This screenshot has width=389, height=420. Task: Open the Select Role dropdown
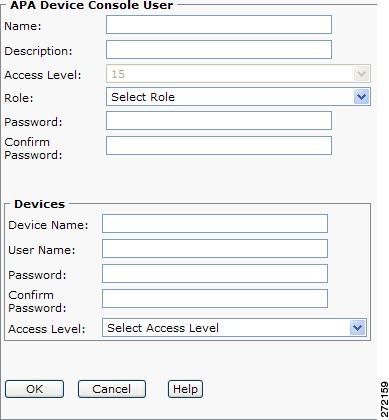(x=238, y=97)
